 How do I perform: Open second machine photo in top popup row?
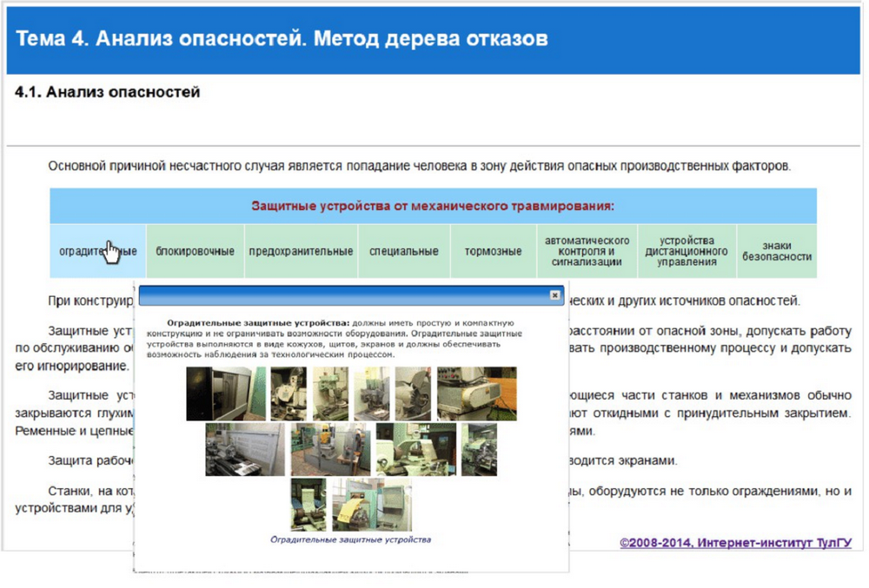coord(289,393)
